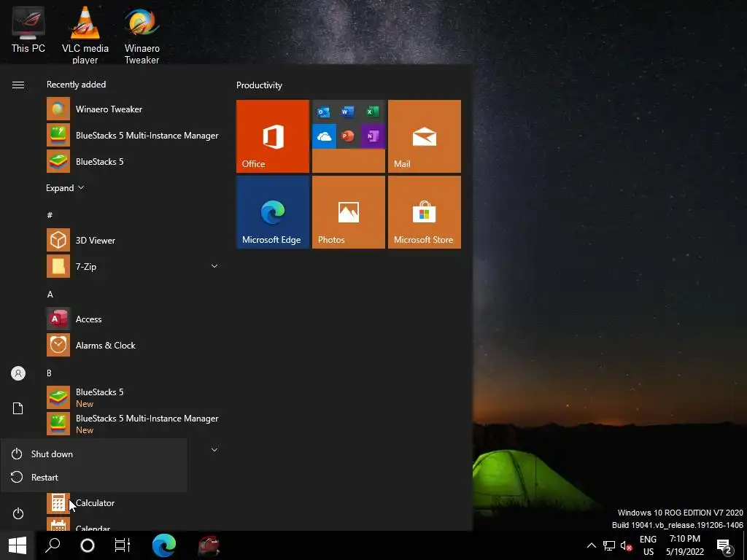Select Shut down from power menu
Image resolution: width=747 pixels, height=560 pixels.
coord(94,454)
